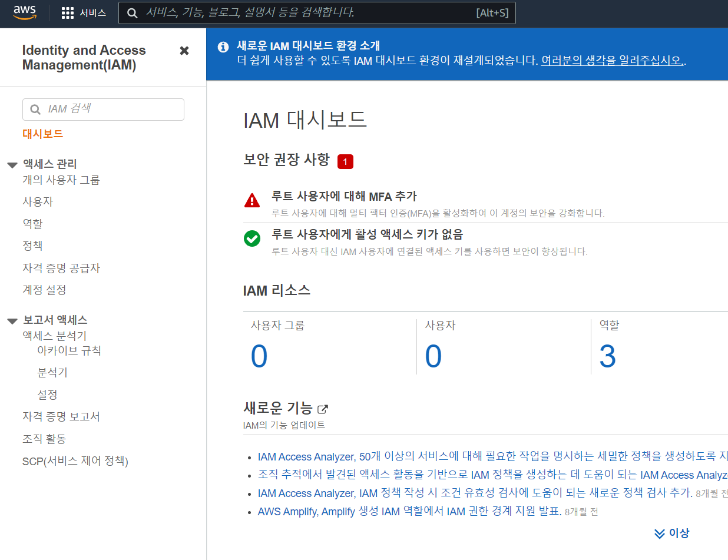Focus the top AWS search field
The height and width of the screenshot is (560, 728).
317,13
